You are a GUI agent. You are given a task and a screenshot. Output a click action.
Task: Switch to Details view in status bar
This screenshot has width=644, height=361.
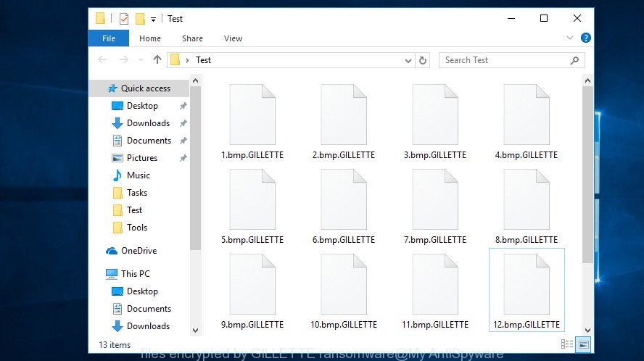point(567,344)
